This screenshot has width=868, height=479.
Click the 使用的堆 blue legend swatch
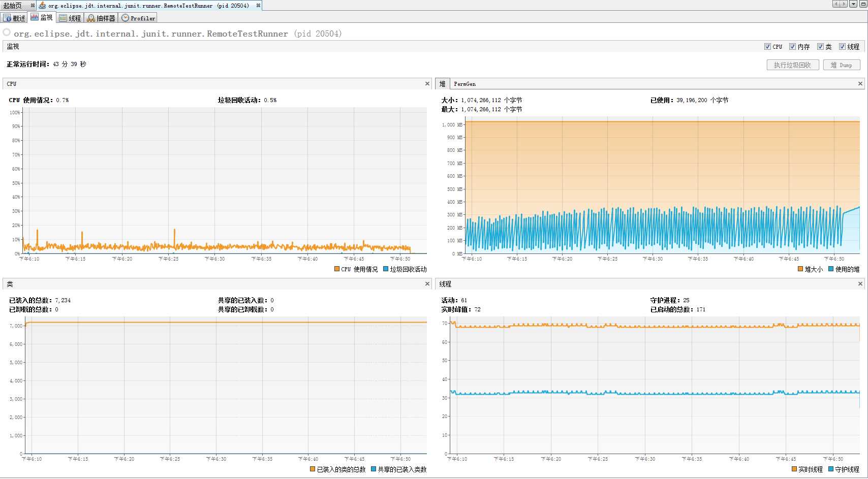(831, 269)
